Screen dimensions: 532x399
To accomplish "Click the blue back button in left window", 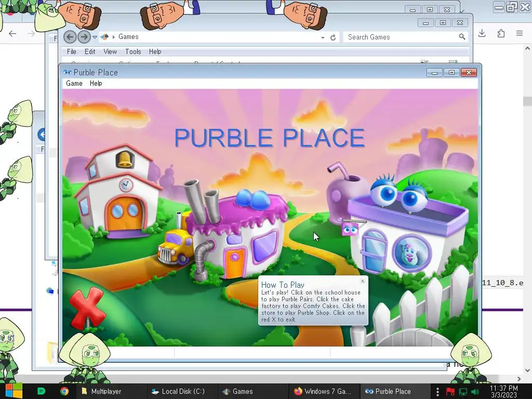I will (42, 135).
